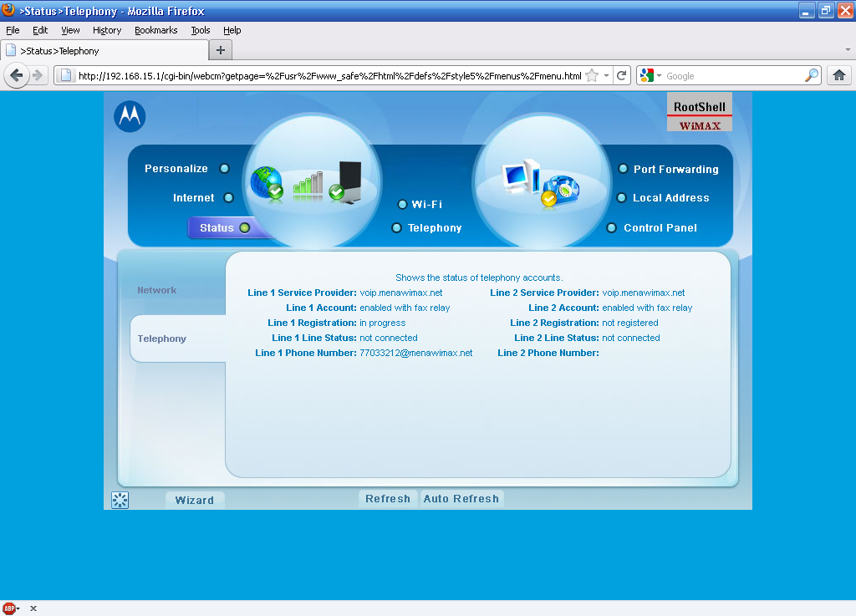
Task: Open the History menu
Action: [x=107, y=30]
